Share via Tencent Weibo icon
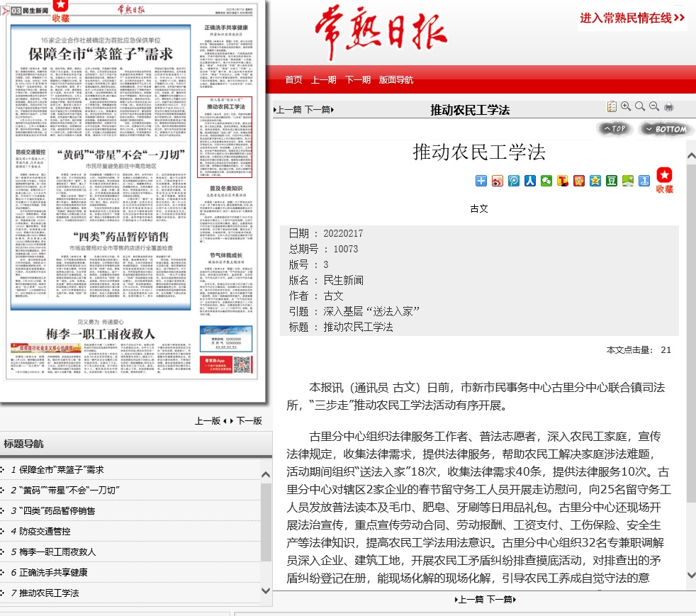The image size is (696, 616). click(514, 181)
